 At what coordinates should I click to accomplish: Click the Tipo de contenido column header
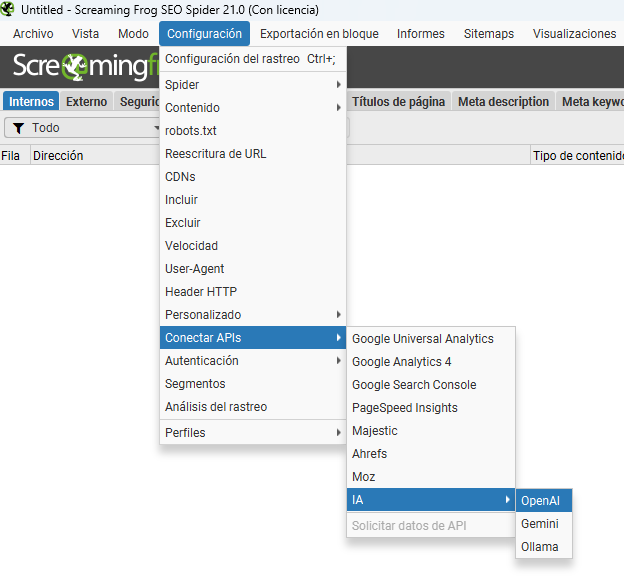click(x=578, y=156)
